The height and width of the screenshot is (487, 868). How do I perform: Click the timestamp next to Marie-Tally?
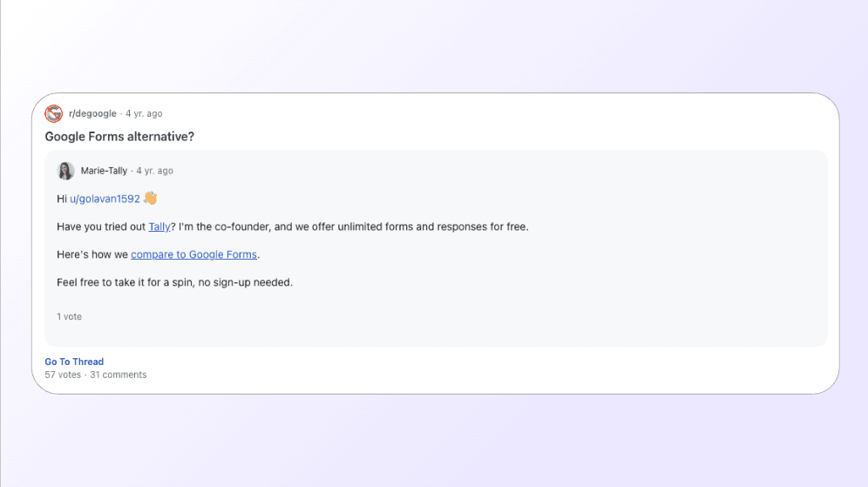point(155,171)
